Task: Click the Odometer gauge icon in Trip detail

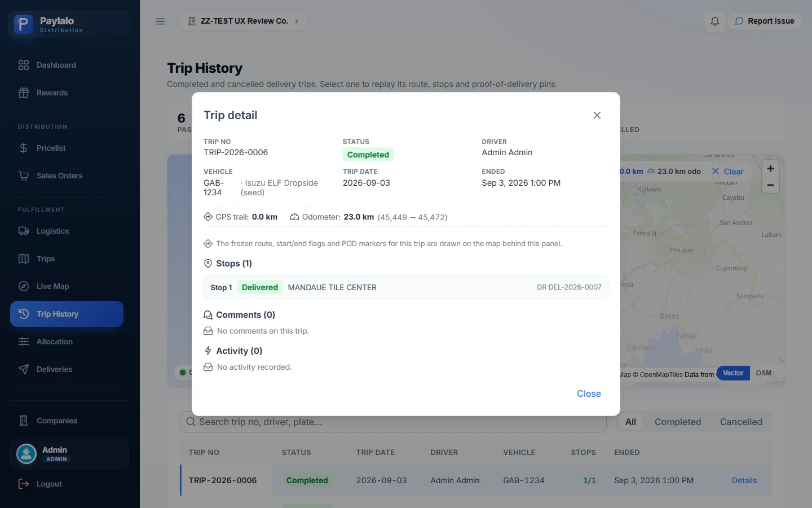Action: 294,217
